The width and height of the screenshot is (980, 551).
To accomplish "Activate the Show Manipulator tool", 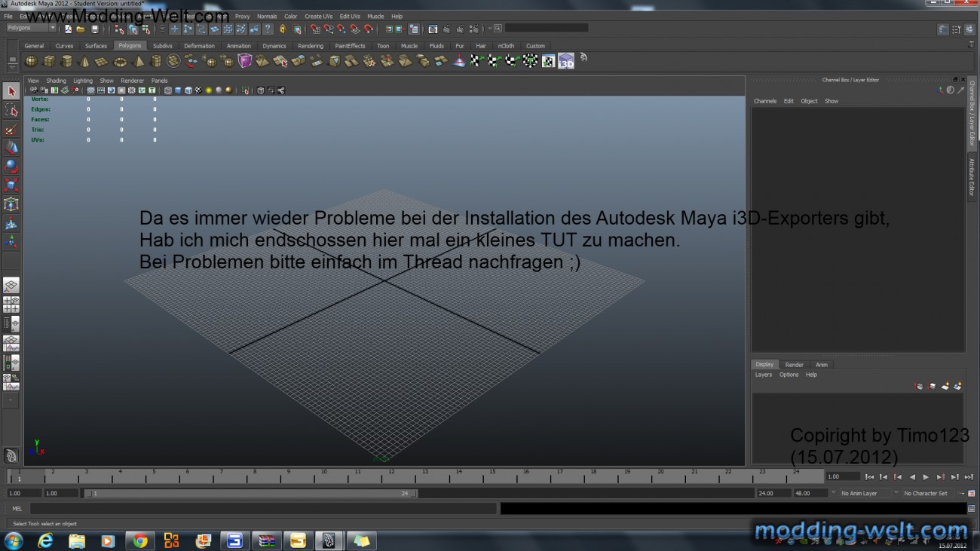I will click(x=11, y=242).
